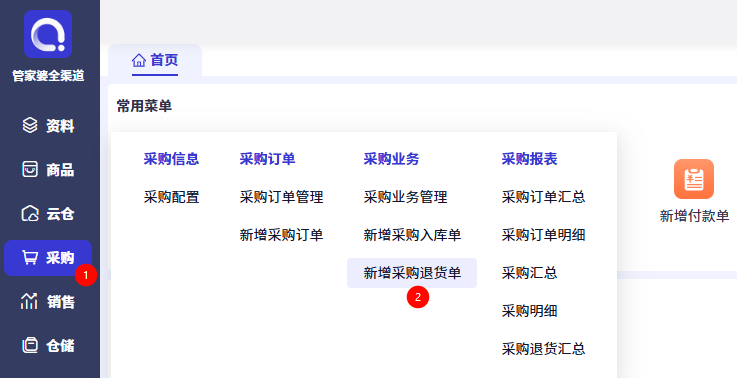Click the 云仓 cloud warehouse icon
Image resolution: width=737 pixels, height=378 pixels.
point(30,213)
